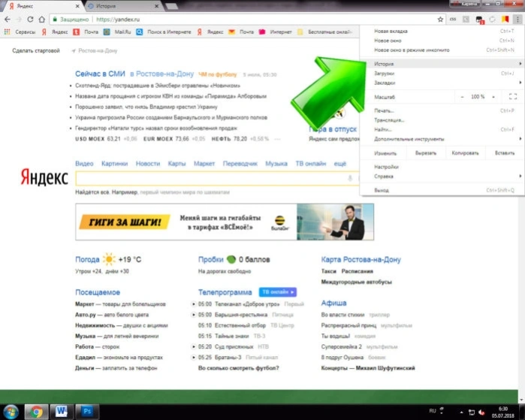Open Photoshop from the taskbar
The image size is (525, 420).
tap(87, 411)
